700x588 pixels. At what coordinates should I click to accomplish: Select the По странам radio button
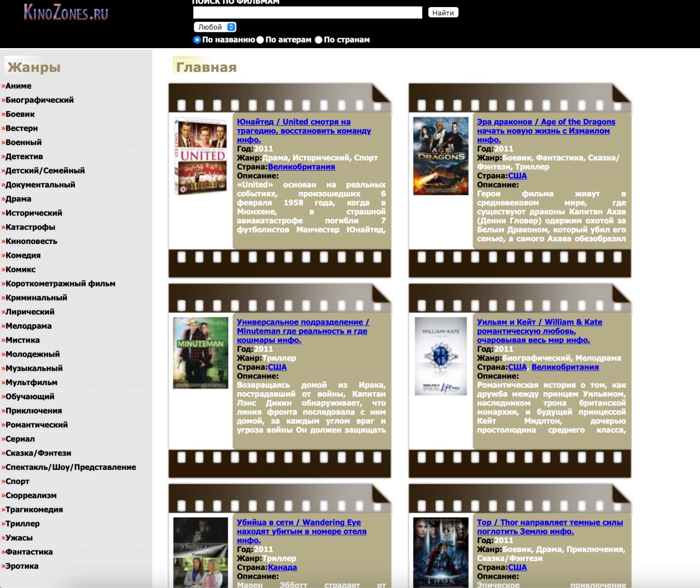(x=319, y=40)
